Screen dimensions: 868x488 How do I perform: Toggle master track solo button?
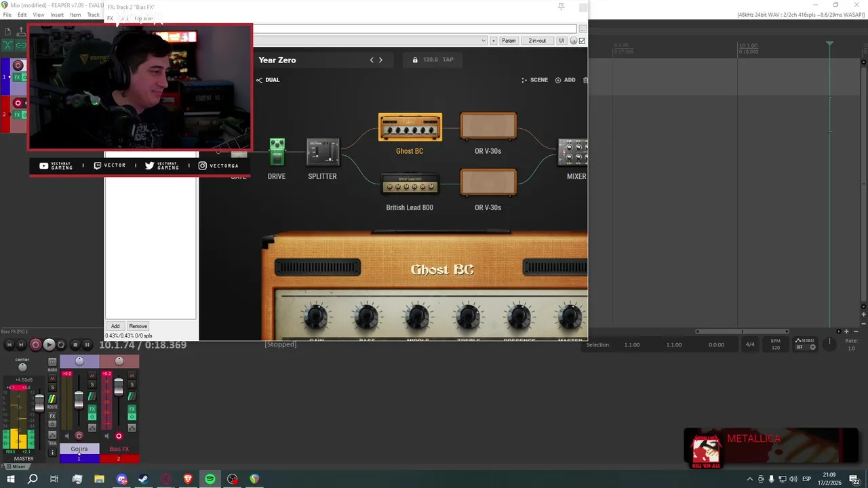tap(52, 387)
